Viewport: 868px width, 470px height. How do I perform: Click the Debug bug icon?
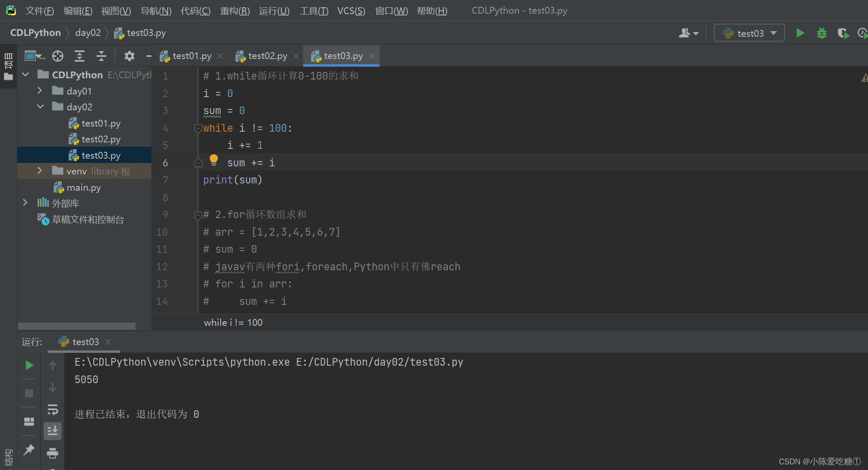tap(821, 33)
